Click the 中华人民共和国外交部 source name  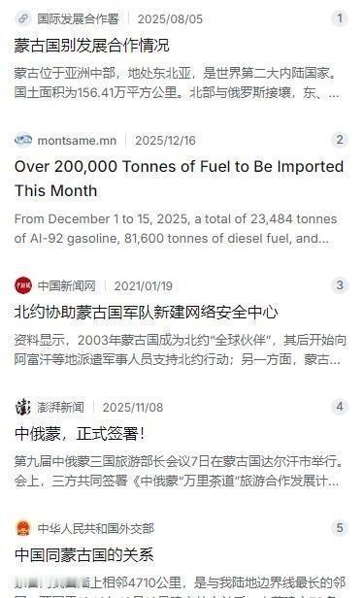96,528
